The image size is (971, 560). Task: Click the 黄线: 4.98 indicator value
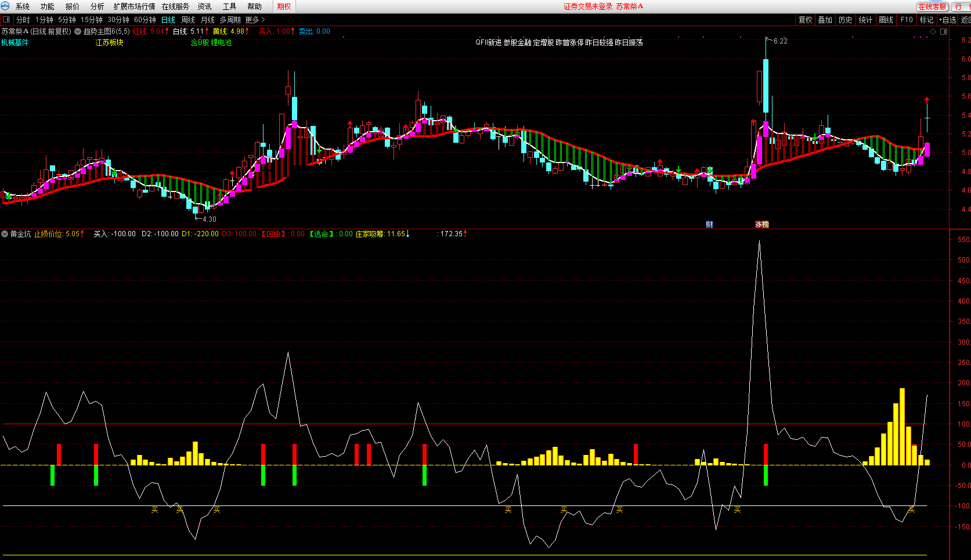tap(230, 31)
